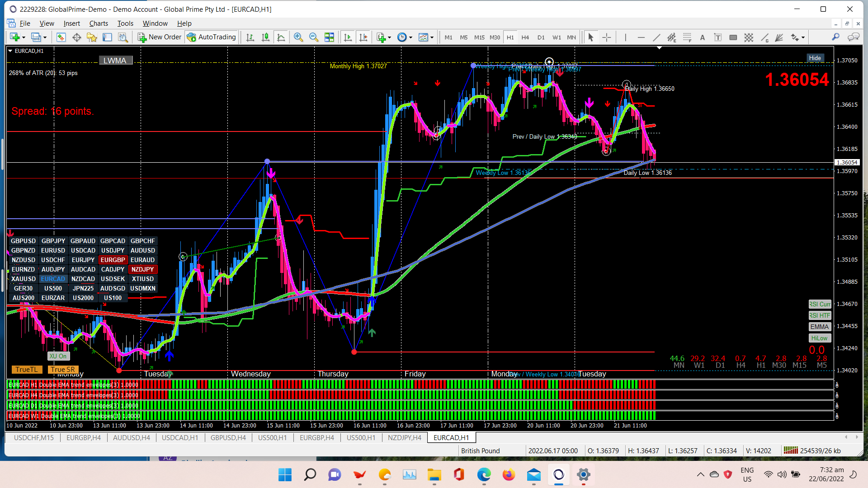Screen dimensions: 868x488
Task: Expand the new chart dropdown arrow
Action: [x=24, y=38]
